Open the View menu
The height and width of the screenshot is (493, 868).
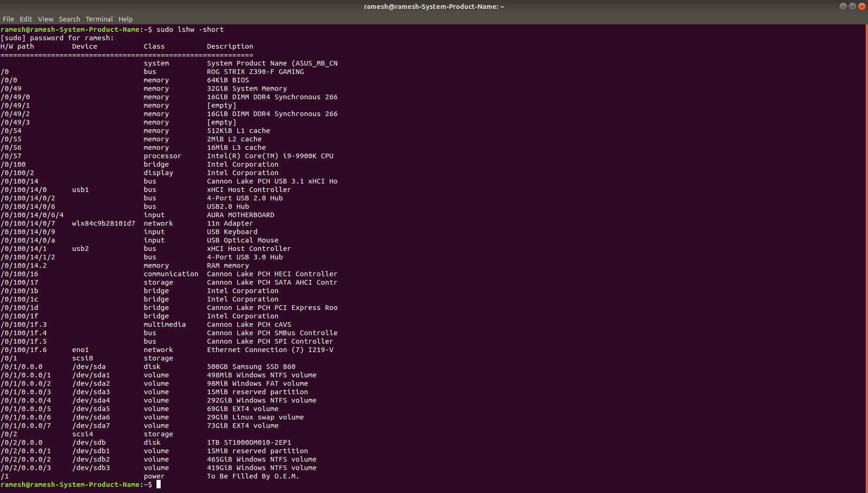click(x=45, y=19)
